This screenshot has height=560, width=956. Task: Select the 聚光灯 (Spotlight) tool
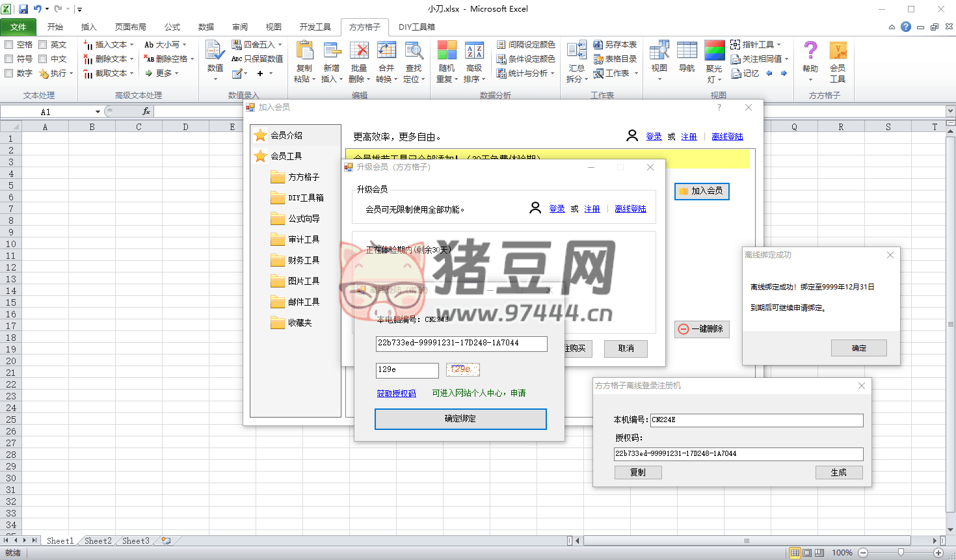(713, 59)
